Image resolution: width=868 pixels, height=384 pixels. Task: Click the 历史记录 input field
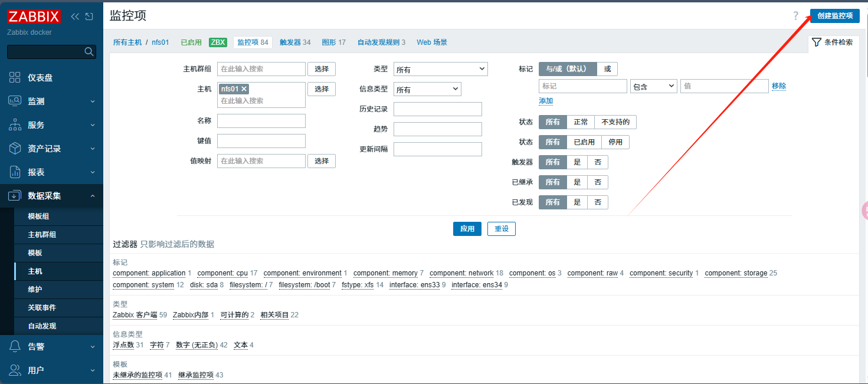point(438,109)
